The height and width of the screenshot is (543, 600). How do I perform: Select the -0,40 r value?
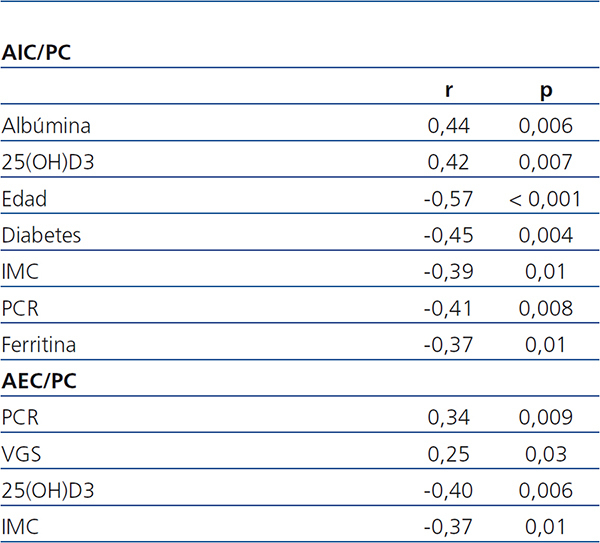446,490
